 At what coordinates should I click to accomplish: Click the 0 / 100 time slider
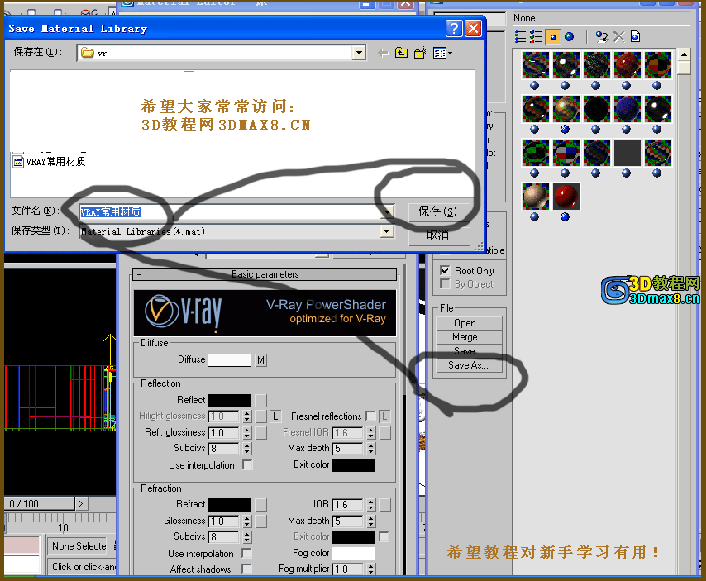[39, 504]
